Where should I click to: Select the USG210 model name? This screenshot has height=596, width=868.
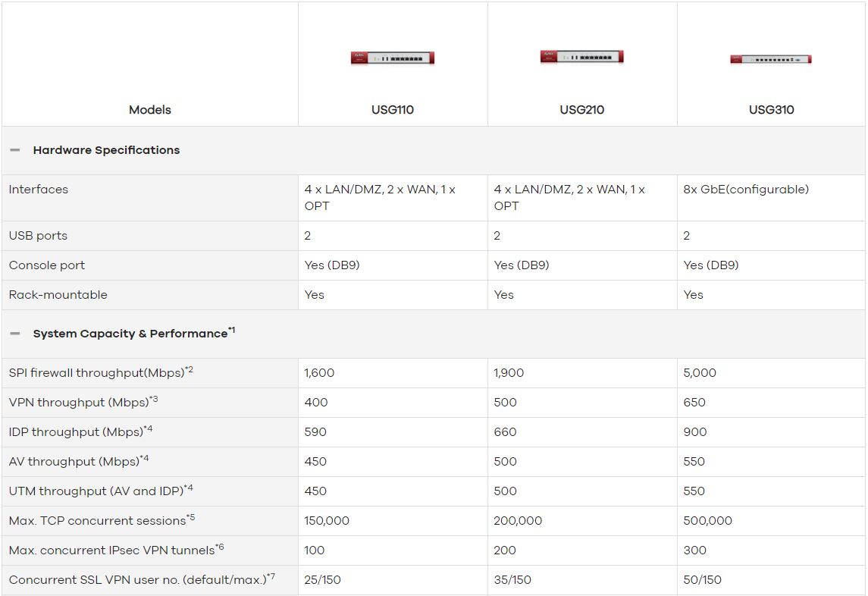[x=581, y=110]
